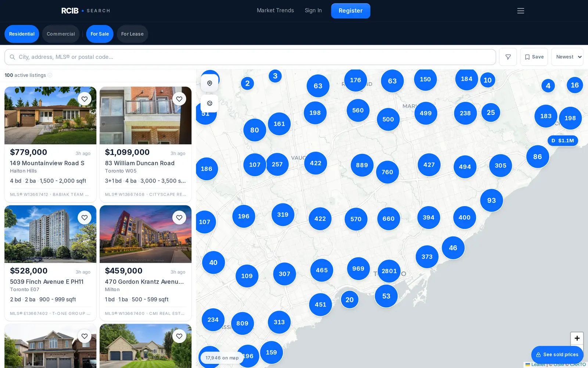This screenshot has height=368, width=588.
Task: Click the 809 map cluster
Action: click(x=242, y=323)
